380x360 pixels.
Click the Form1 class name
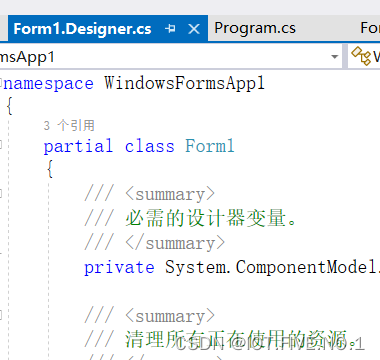tap(210, 146)
